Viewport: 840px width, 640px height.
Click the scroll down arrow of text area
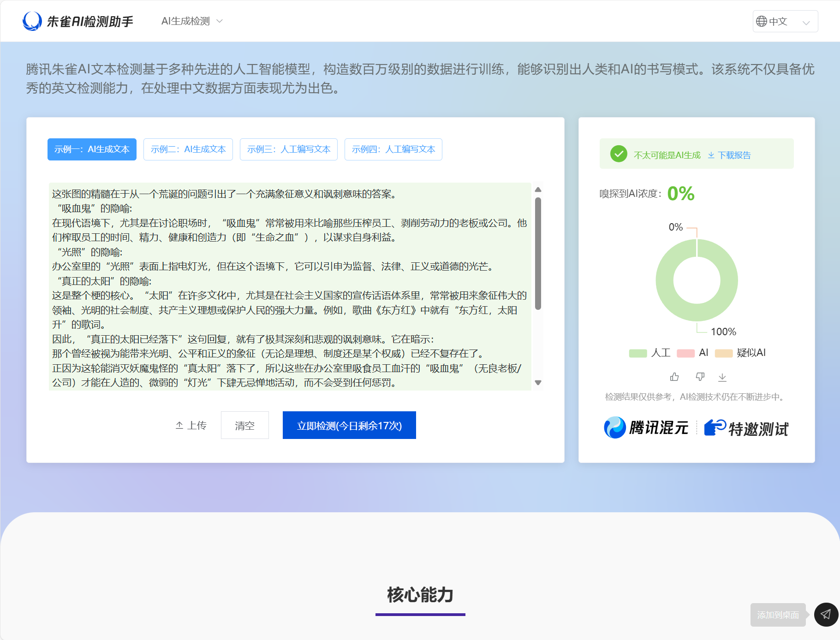538,383
